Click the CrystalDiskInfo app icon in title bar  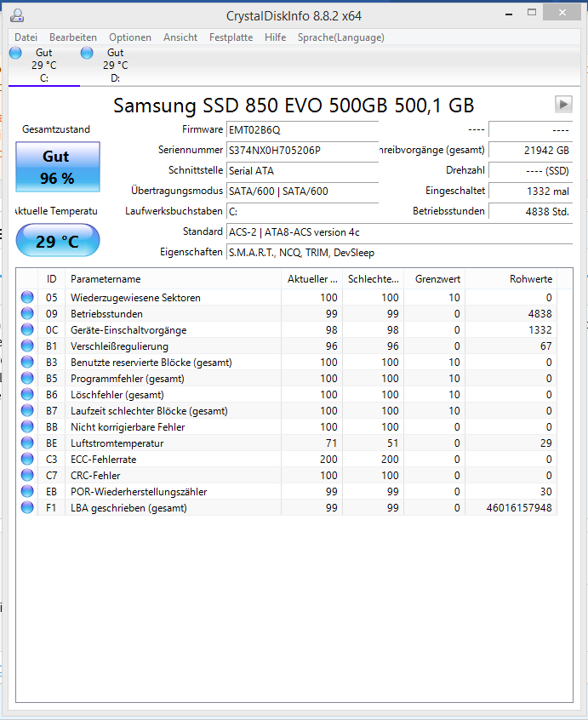click(17, 15)
